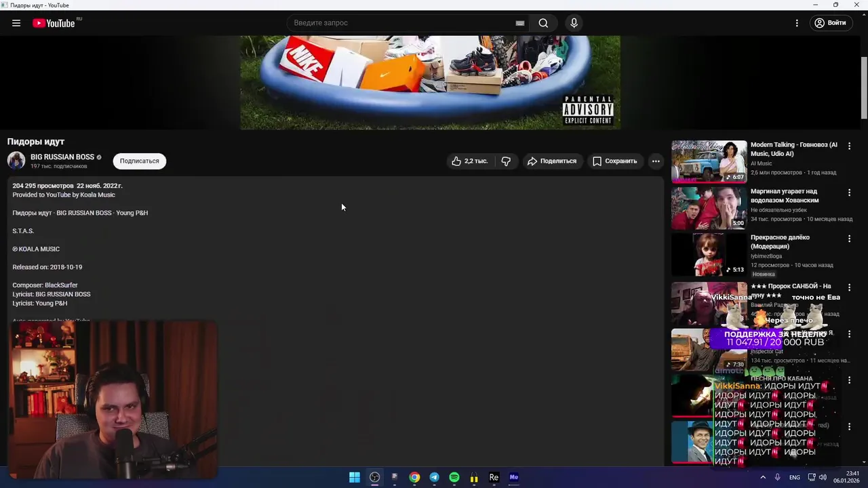
Task: Select the "Composer: BlackSurfer" description line
Action: pyautogui.click(x=45, y=285)
